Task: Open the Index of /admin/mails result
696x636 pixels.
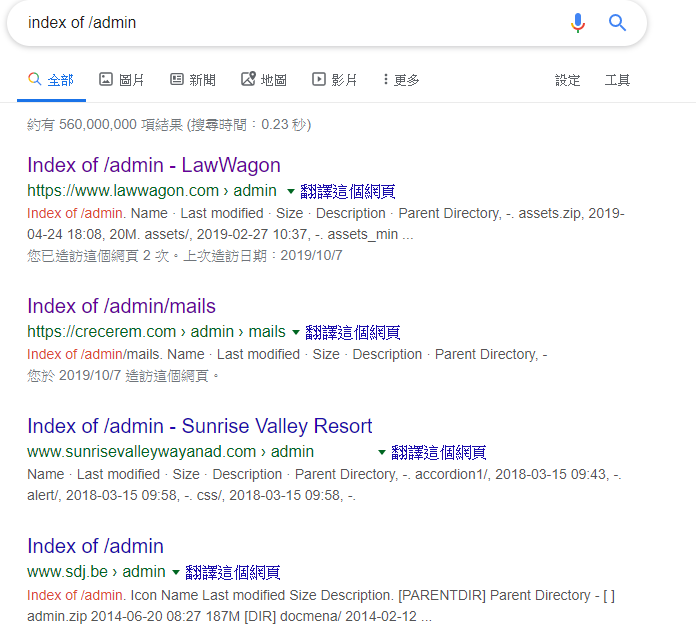Action: pos(121,306)
